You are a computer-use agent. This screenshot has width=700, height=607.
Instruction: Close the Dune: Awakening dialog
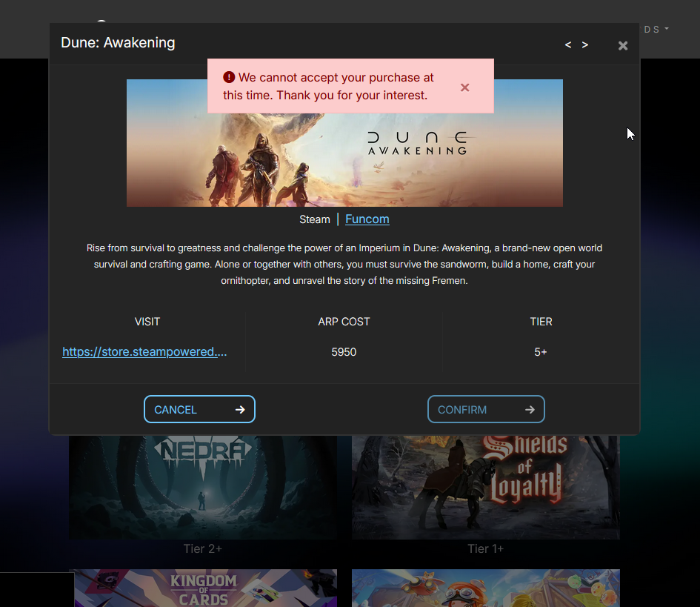pos(623,45)
